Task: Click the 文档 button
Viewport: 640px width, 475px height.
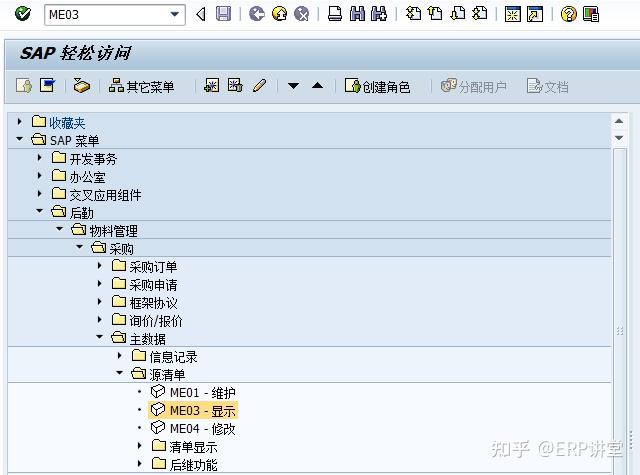Action: tap(547, 87)
